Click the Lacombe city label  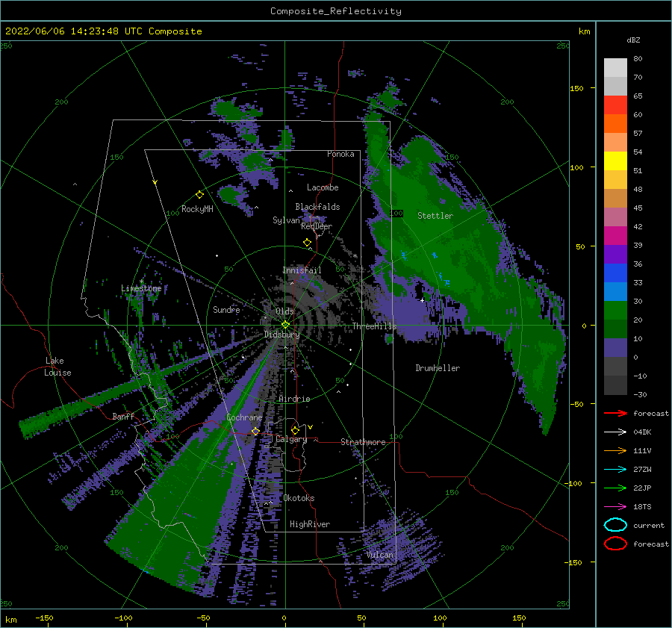pyautogui.click(x=323, y=187)
